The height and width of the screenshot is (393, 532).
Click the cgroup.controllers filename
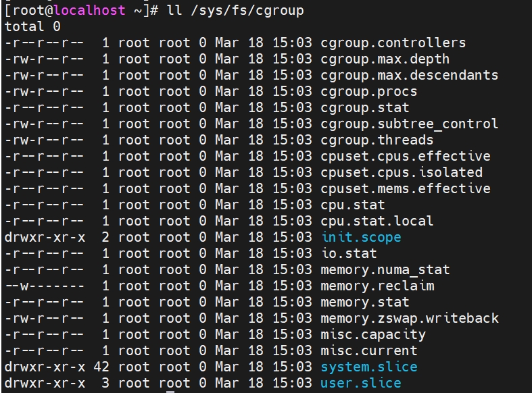tap(393, 43)
